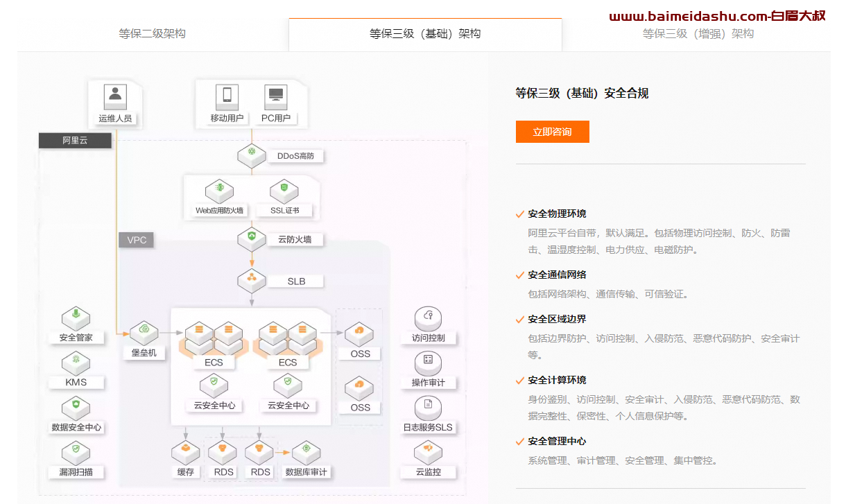Click the SLB text label

point(296,281)
